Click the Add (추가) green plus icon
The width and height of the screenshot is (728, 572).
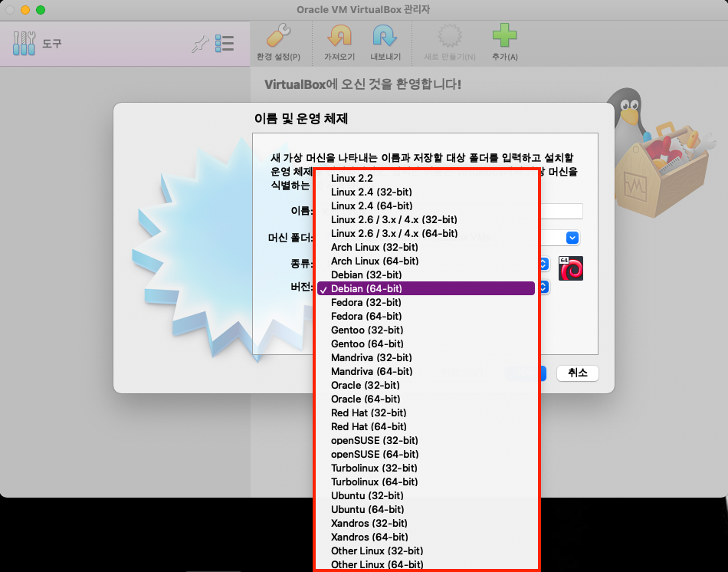pyautogui.click(x=505, y=35)
